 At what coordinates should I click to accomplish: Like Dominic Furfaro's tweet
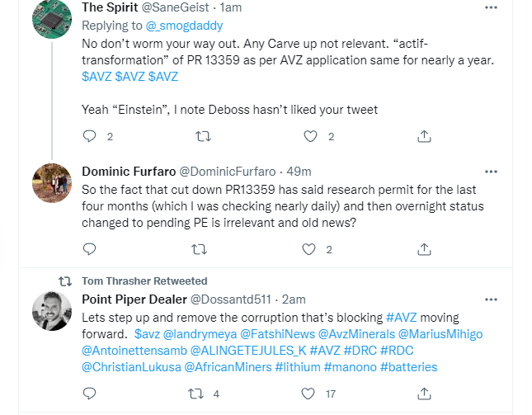point(311,248)
